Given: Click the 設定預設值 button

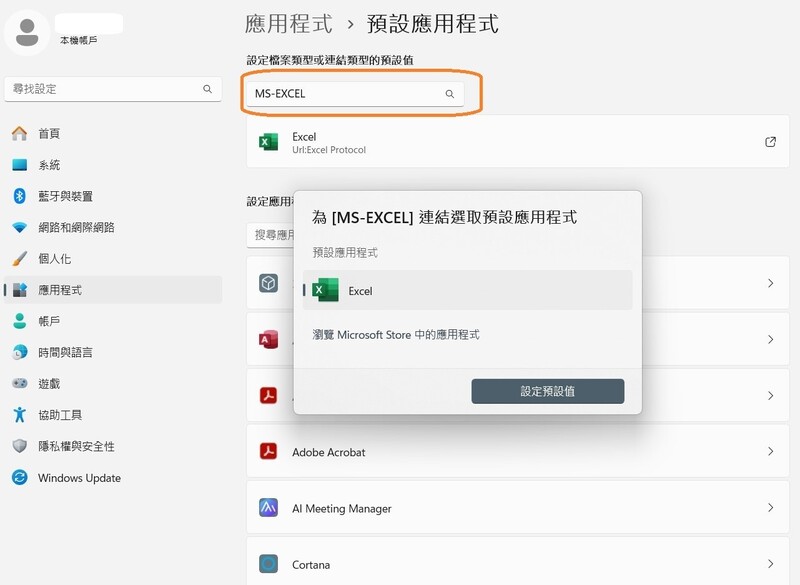Looking at the screenshot, I should (x=549, y=391).
